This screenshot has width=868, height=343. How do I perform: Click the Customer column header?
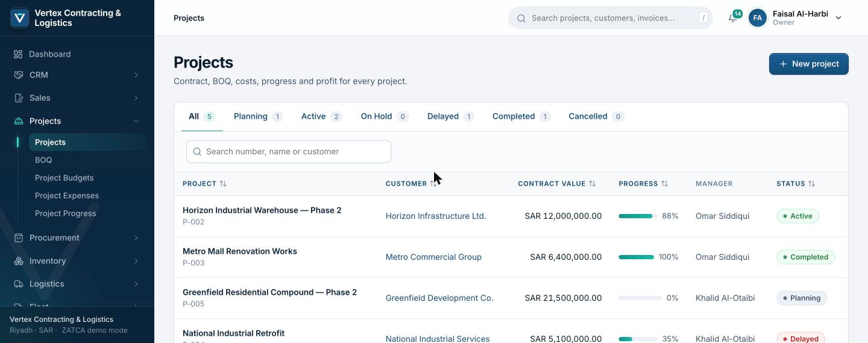(x=412, y=184)
